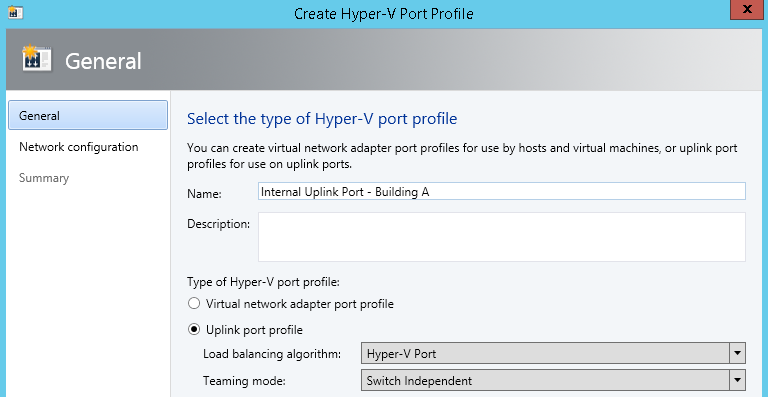
Task: Select the Summary step in sidebar
Action: click(44, 178)
